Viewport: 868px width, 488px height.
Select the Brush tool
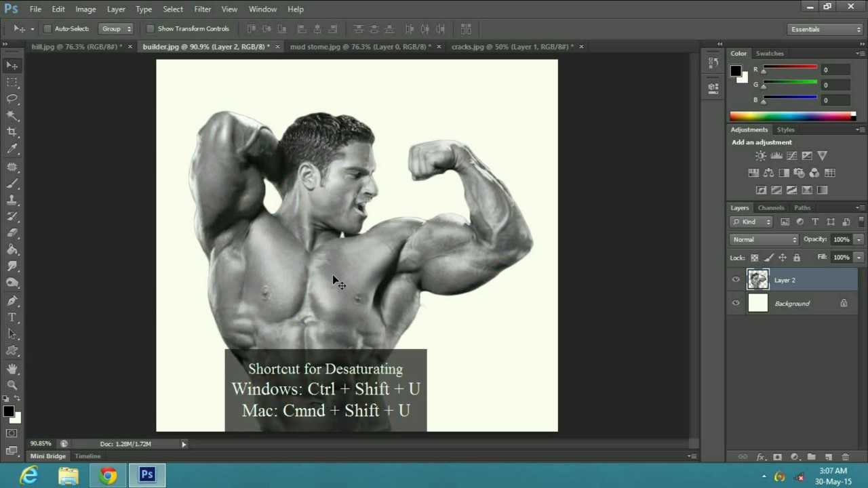click(12, 183)
